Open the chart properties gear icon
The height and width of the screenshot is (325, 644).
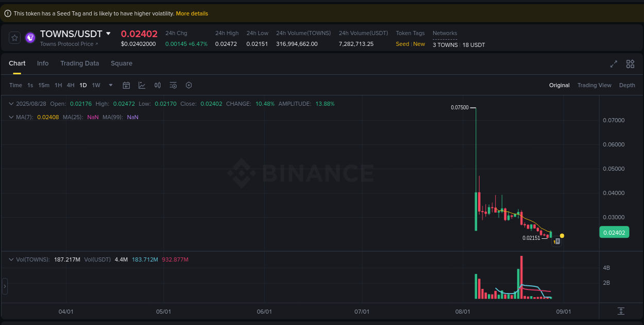pyautogui.click(x=189, y=85)
